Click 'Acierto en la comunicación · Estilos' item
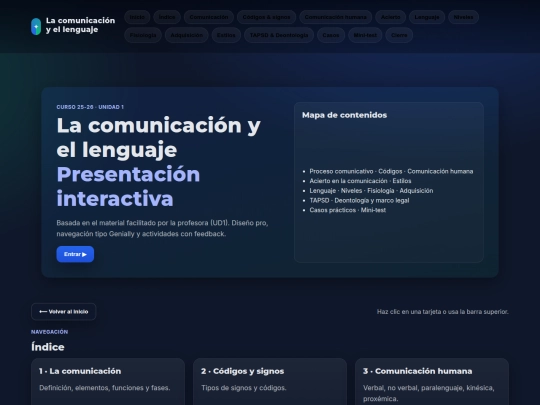Image resolution: width=540 pixels, height=405 pixels. (x=360, y=181)
